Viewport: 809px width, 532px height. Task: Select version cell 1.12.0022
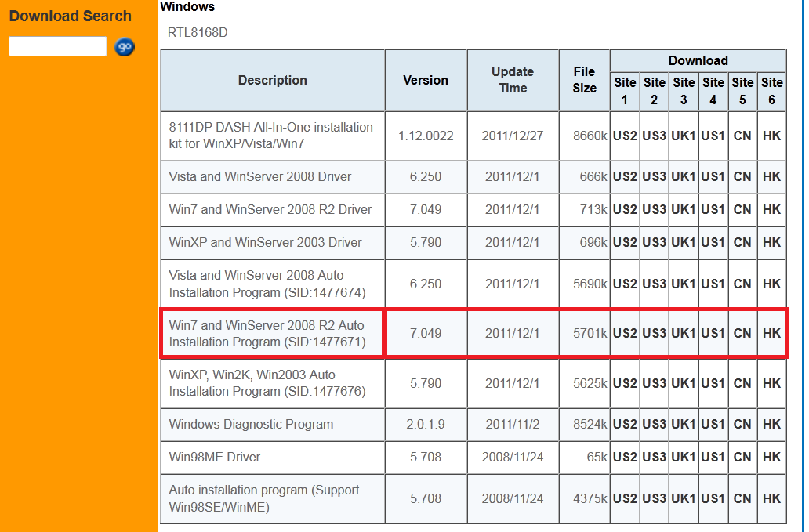tap(426, 136)
